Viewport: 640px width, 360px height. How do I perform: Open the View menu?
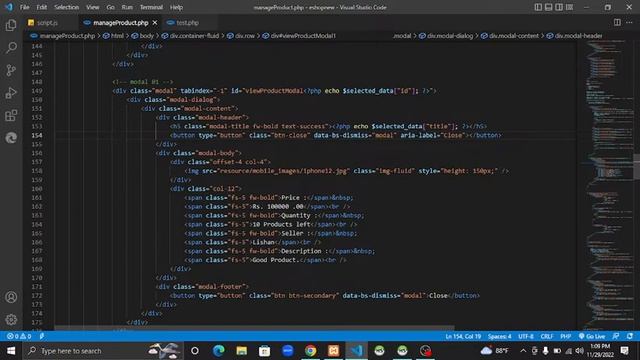(x=93, y=7)
